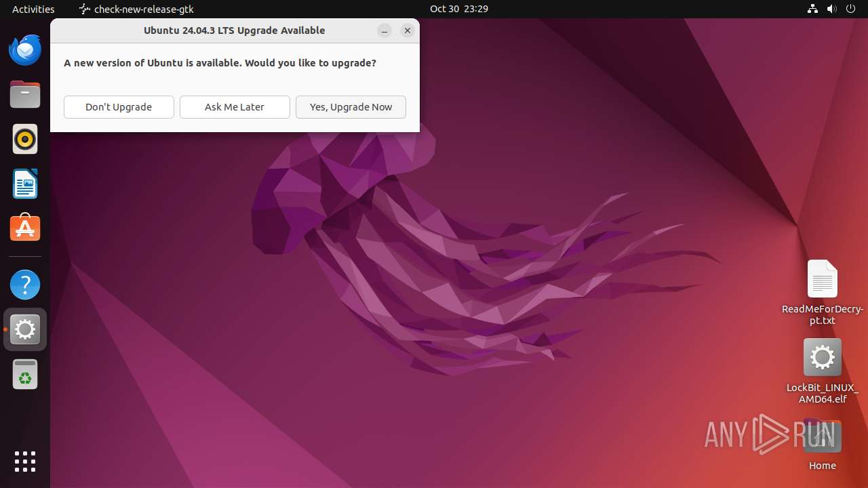Open LibreOffice Writer from dock
This screenshot has height=488, width=868.
[x=25, y=184]
